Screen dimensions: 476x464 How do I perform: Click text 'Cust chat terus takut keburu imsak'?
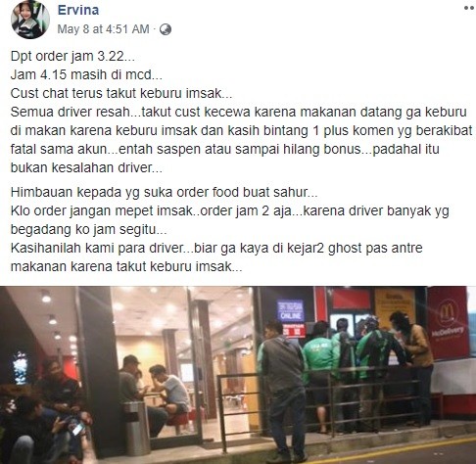coord(116,93)
